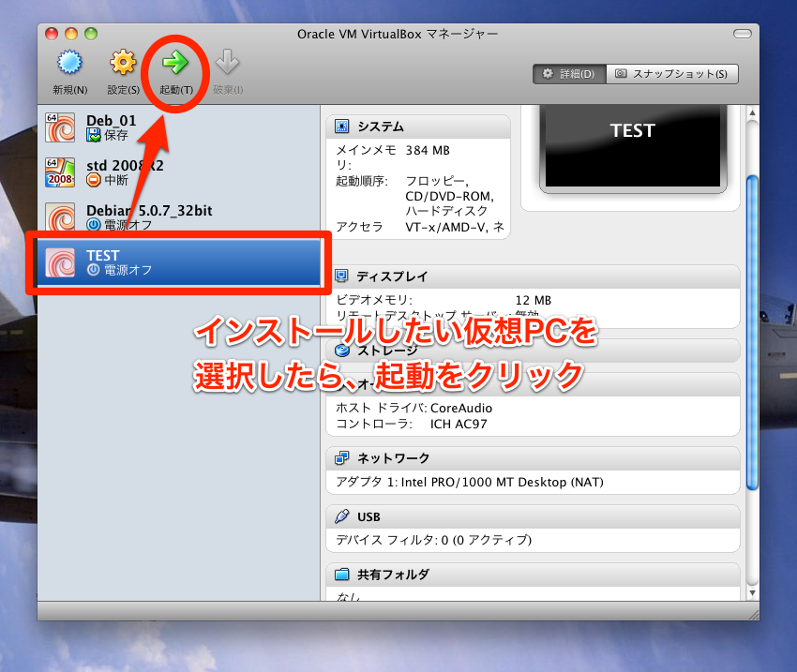The image size is (797, 672).
Task: Click the 保存 saved status of Deb_01
Action: pos(116,135)
